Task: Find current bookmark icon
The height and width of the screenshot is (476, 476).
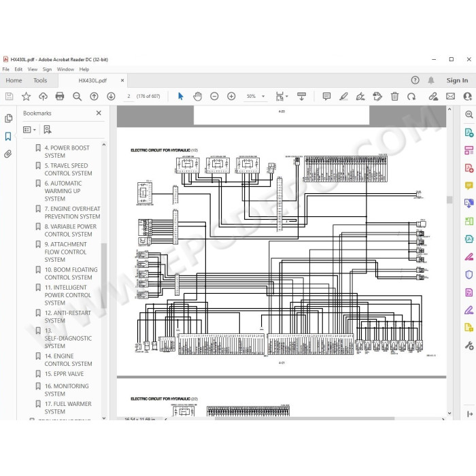Action: (x=48, y=130)
